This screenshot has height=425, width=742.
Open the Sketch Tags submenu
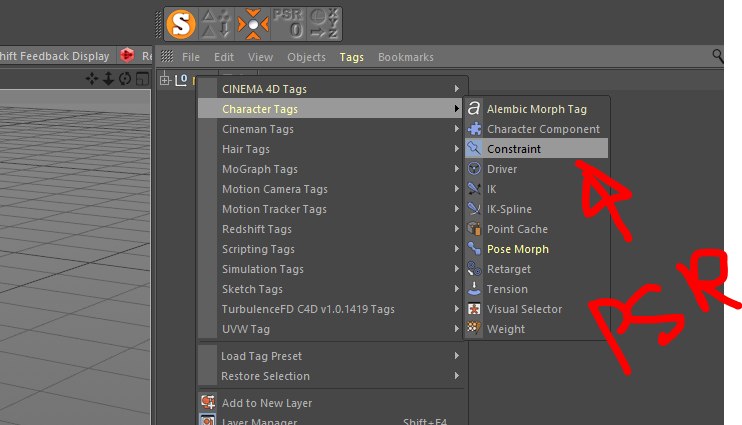pyautogui.click(x=332, y=289)
